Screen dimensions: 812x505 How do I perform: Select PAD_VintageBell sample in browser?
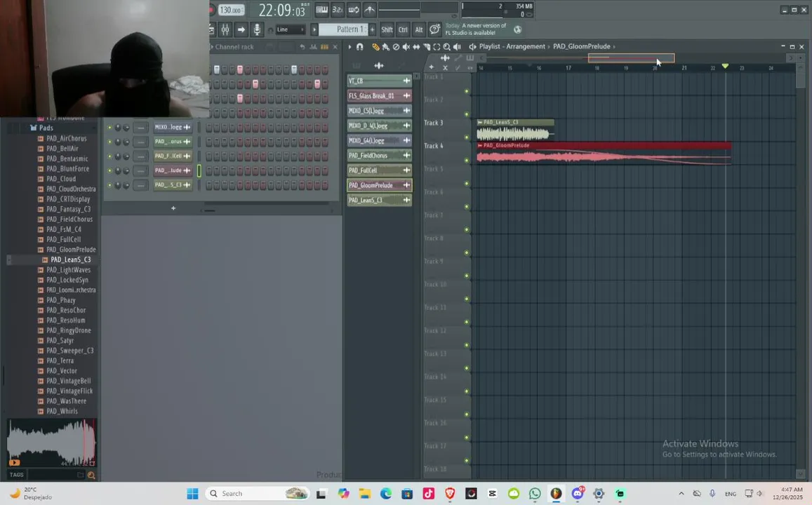click(67, 381)
